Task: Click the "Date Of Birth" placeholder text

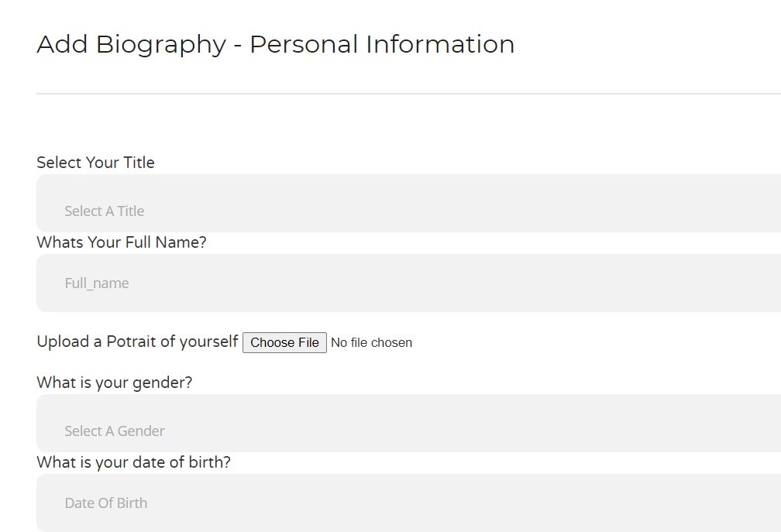Action: click(106, 503)
